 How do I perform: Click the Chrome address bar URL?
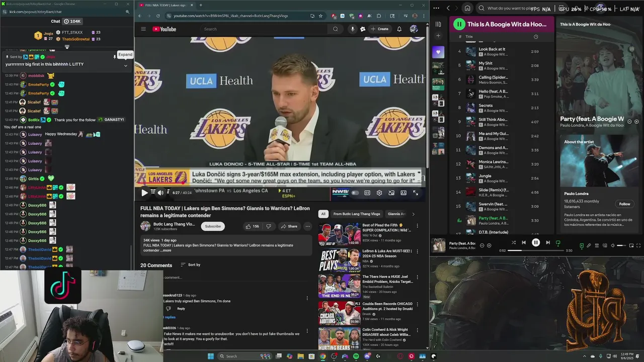231,16
